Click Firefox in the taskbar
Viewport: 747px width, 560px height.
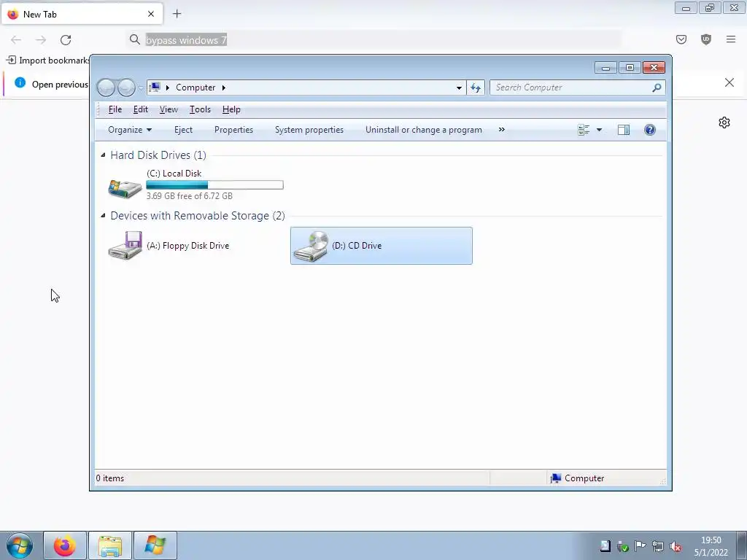65,545
